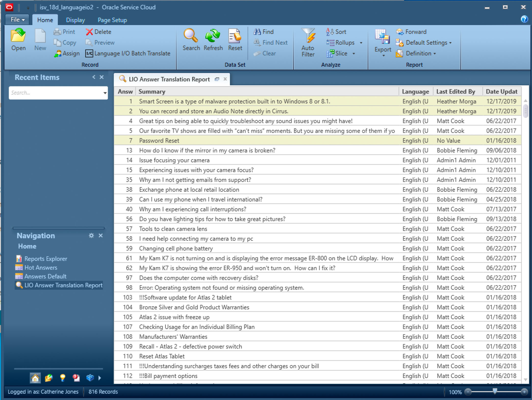Refresh the report data set
The height and width of the screenshot is (400, 532).
coord(213,39)
